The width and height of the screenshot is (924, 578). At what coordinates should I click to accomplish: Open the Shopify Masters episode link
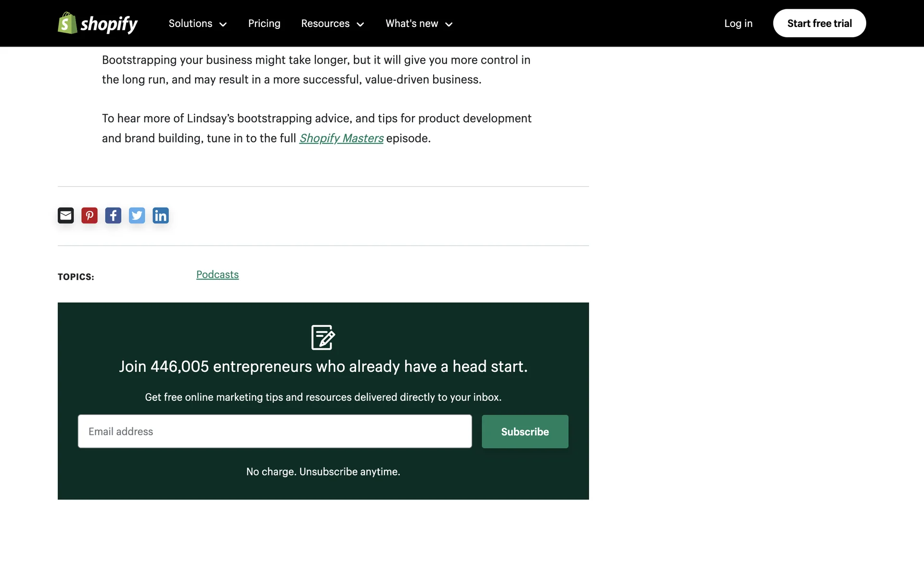341,138
